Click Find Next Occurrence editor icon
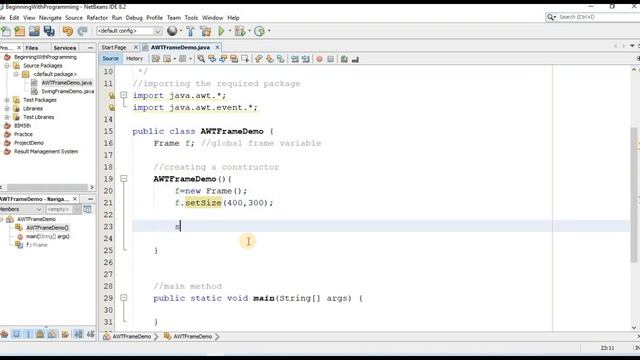The width and height of the screenshot is (640, 360). tap(223, 59)
